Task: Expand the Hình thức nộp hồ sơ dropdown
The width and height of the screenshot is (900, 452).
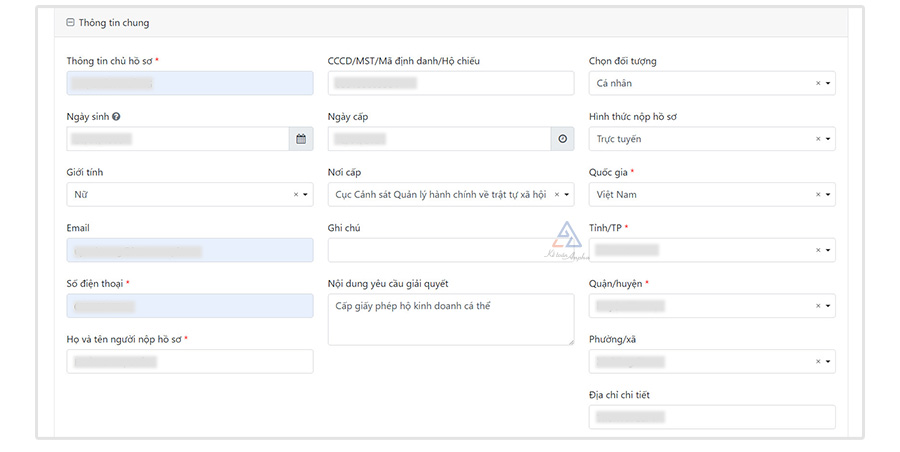Action: pos(827,139)
